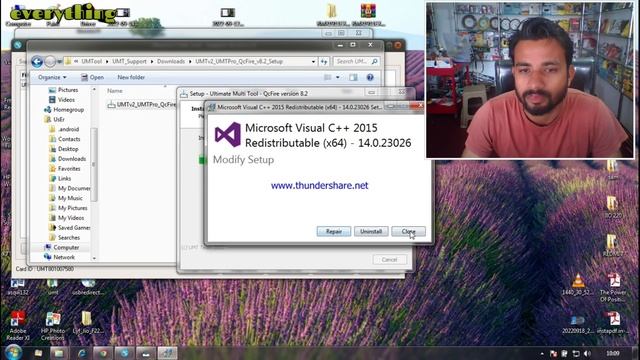The image size is (640, 360).
Task: Go back using the Explorer back arrow
Action: 37,62
